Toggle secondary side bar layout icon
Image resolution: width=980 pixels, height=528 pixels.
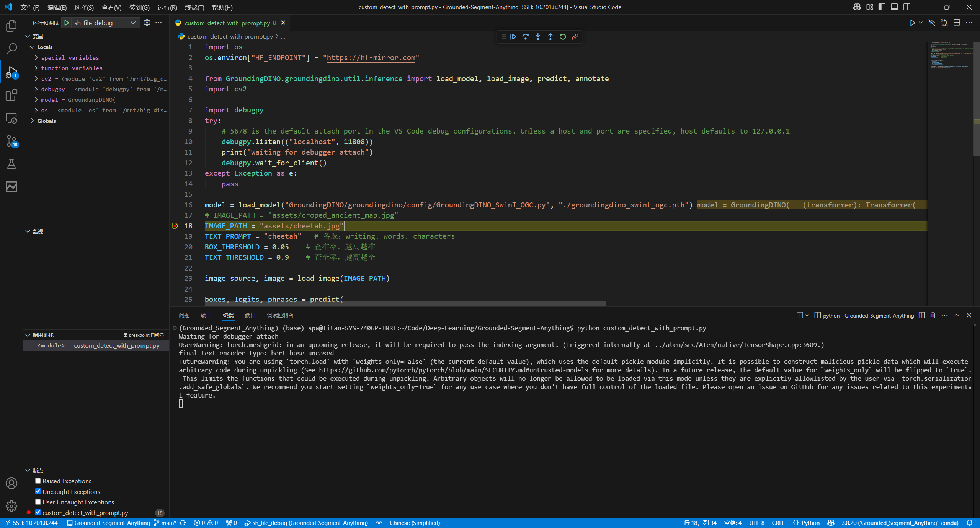tap(907, 7)
